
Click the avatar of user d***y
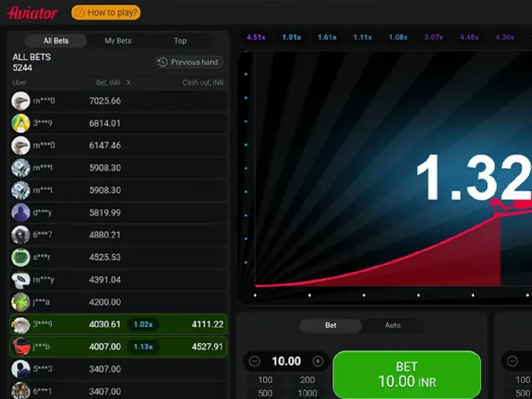(21, 213)
